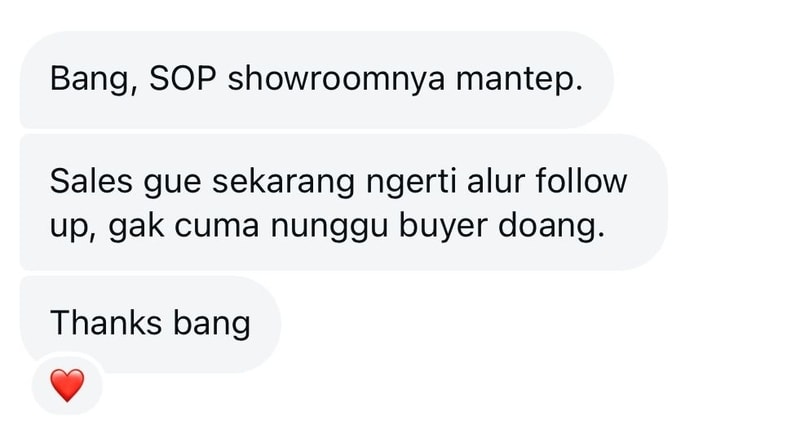Click 'Bang,' at start of first message

point(94,81)
